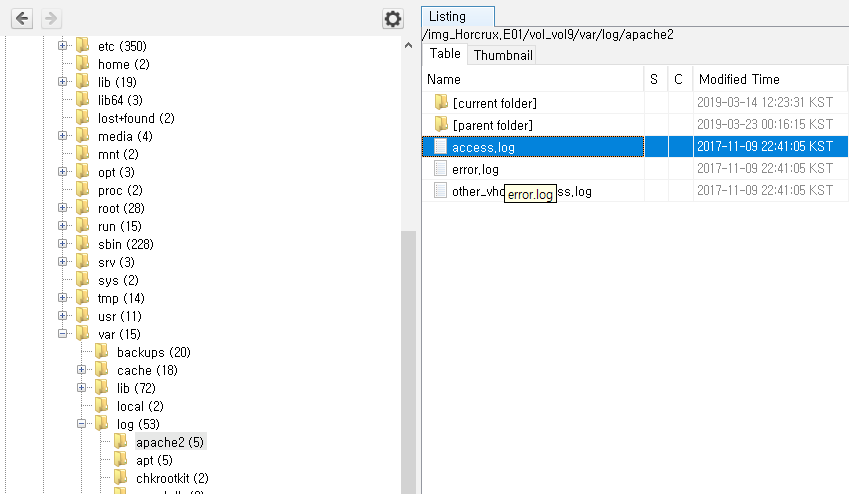Click the apache2 folder icon in tree
The width and height of the screenshot is (849, 494).
[x=121, y=441]
